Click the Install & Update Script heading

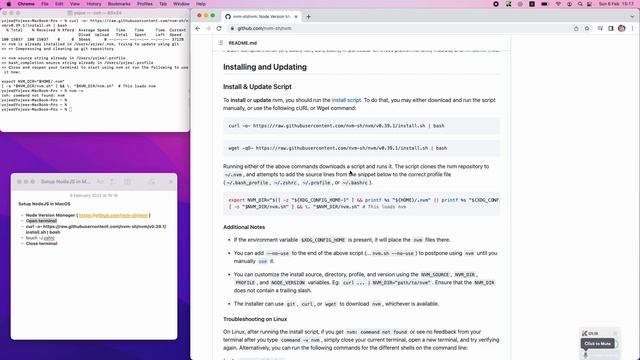tap(257, 87)
